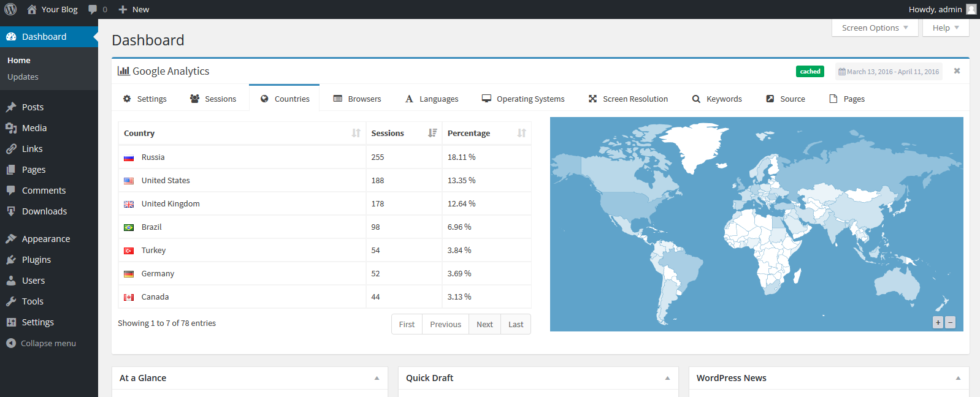Screen dimensions: 980x397
Task: Click the WordPress logo icon
Action: tap(10, 9)
